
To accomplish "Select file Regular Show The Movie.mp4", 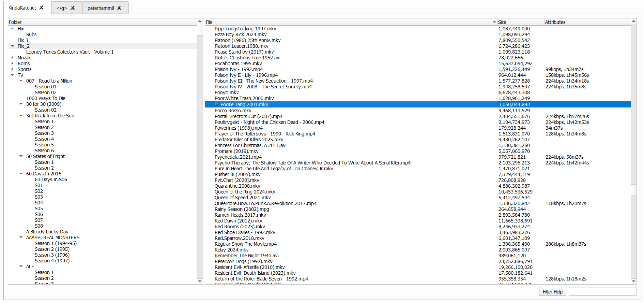I will (x=246, y=244).
